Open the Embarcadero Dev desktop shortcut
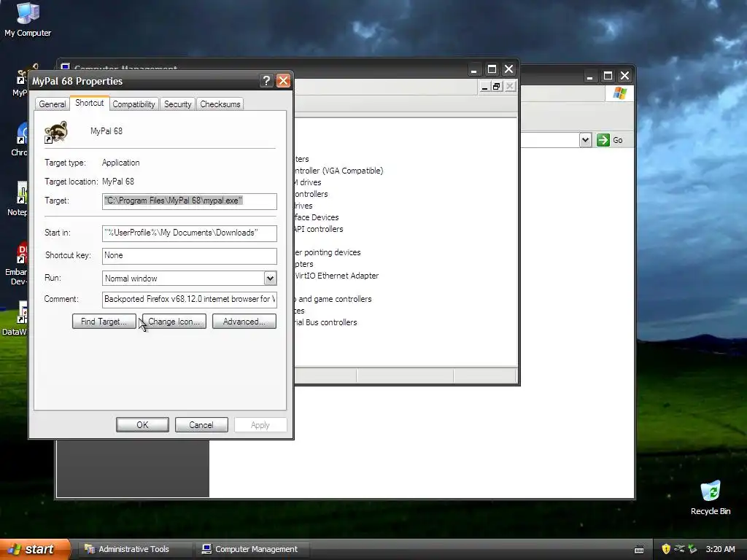 tap(16, 264)
